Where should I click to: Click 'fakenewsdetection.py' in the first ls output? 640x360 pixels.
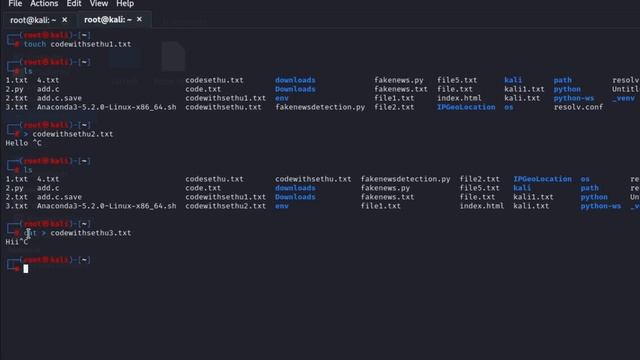pyautogui.click(x=320, y=107)
